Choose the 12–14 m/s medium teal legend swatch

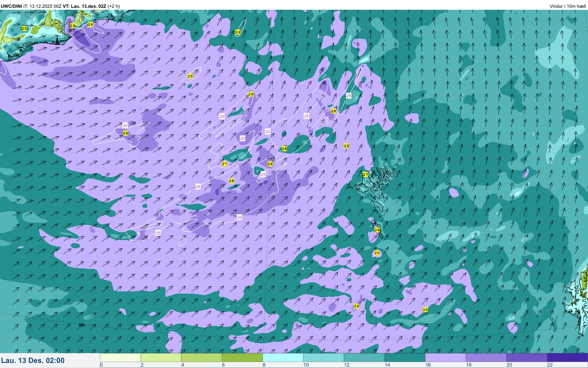(x=364, y=357)
